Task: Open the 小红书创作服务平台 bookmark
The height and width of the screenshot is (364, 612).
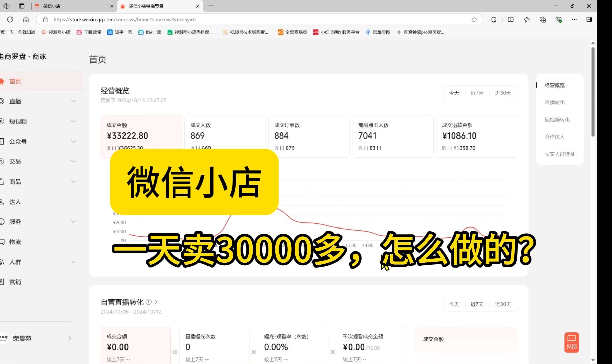Action: click(336, 32)
